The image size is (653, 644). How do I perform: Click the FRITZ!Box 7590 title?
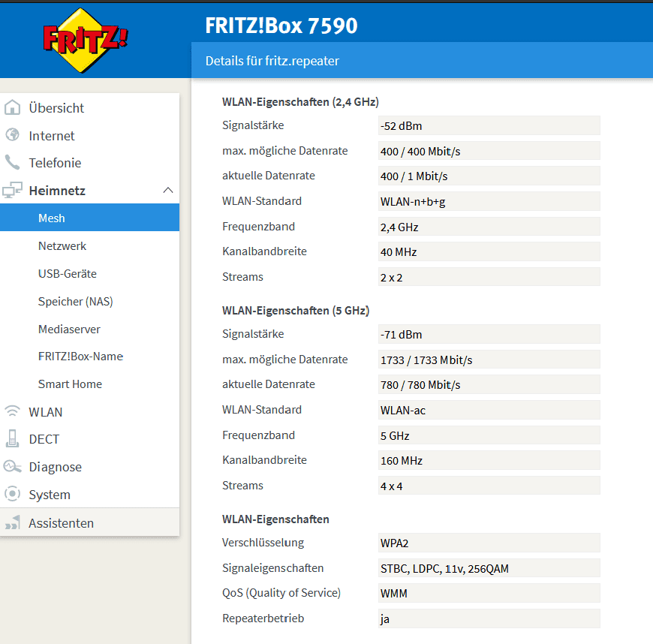(281, 26)
